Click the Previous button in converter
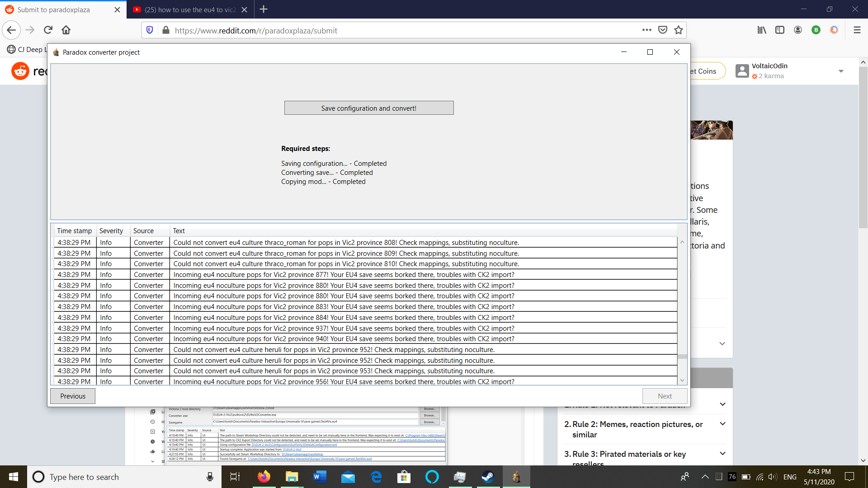This screenshot has height=488, width=868. pyautogui.click(x=73, y=396)
